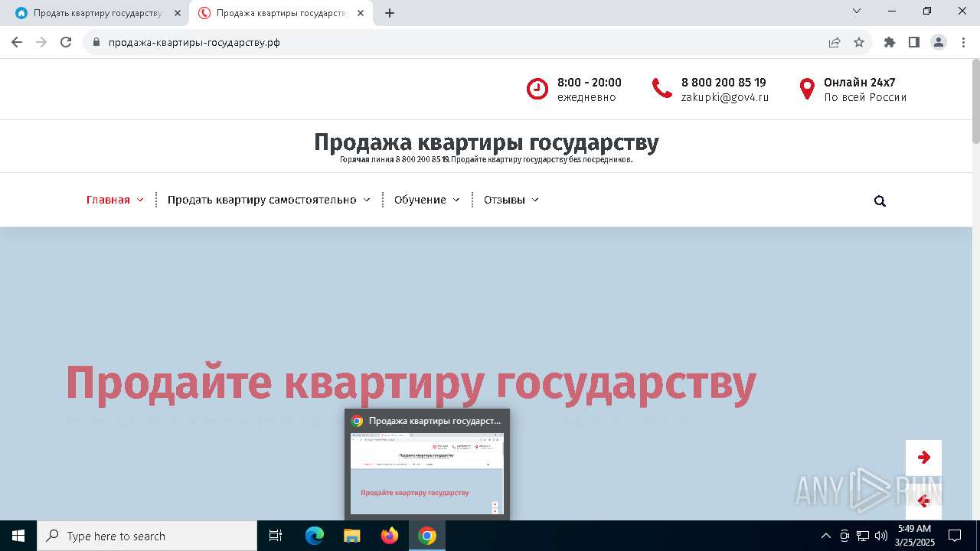The width and height of the screenshot is (980, 551).
Task: Close the active tab 'Продажа квартиры государству'
Action: 361,13
